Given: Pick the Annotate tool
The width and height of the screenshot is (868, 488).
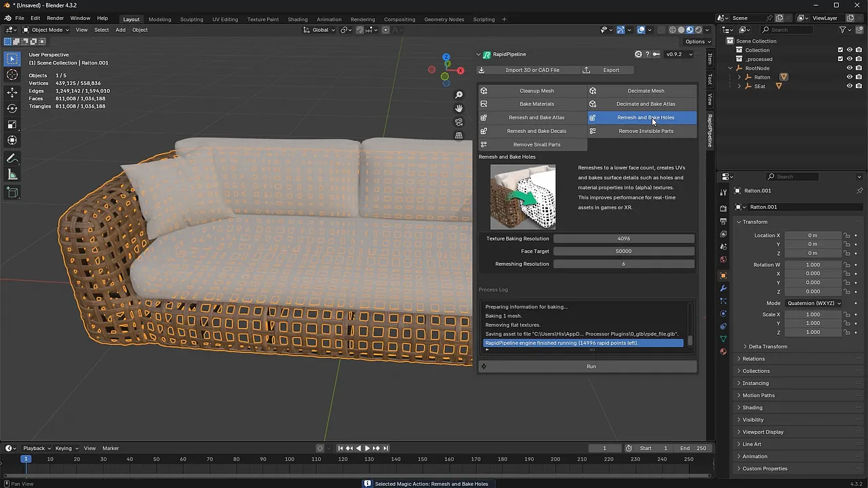Looking at the screenshot, I should (12, 159).
